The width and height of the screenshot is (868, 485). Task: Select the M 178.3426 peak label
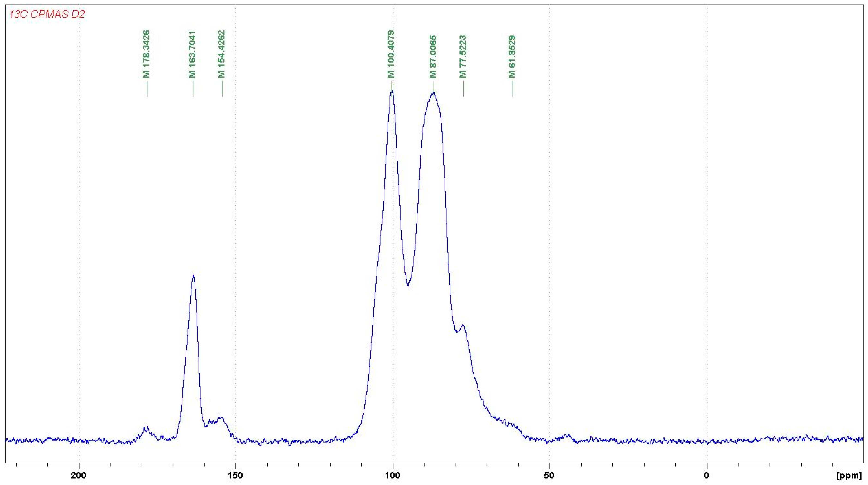click(x=146, y=54)
